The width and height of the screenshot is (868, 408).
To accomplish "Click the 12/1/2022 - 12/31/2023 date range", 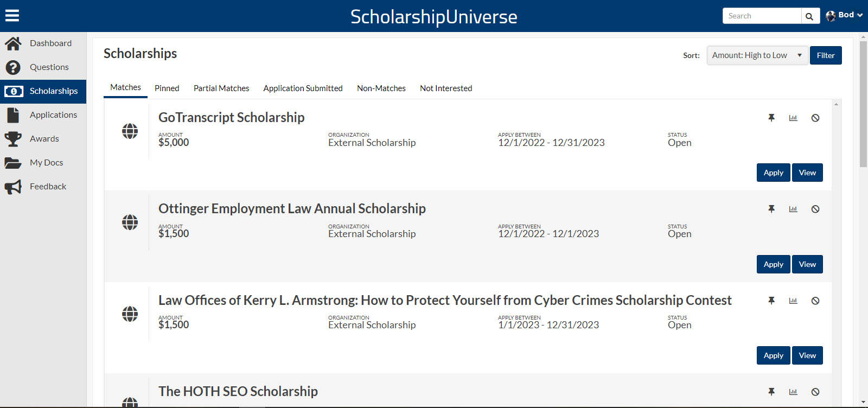I will pyautogui.click(x=551, y=143).
